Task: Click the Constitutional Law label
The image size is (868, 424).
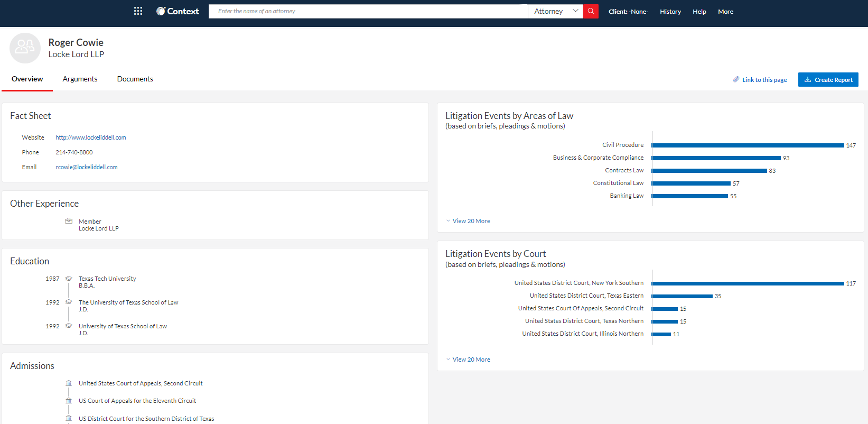Action: (x=618, y=183)
